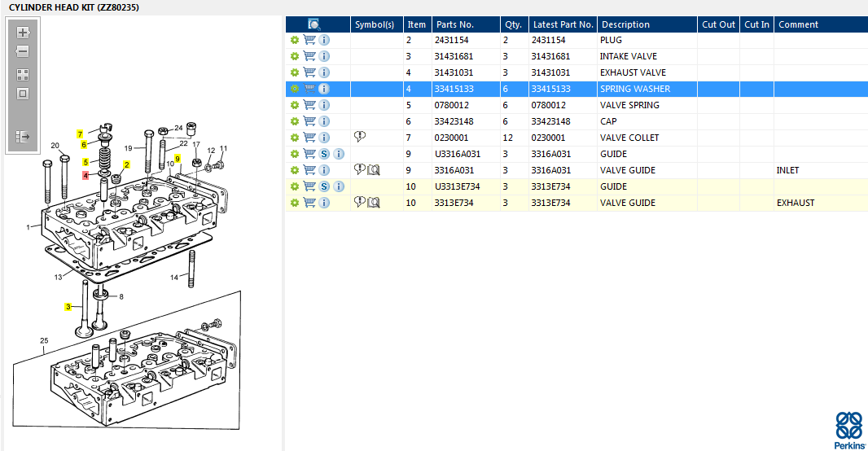Add PLUG 2431154 to the cart

coord(309,40)
